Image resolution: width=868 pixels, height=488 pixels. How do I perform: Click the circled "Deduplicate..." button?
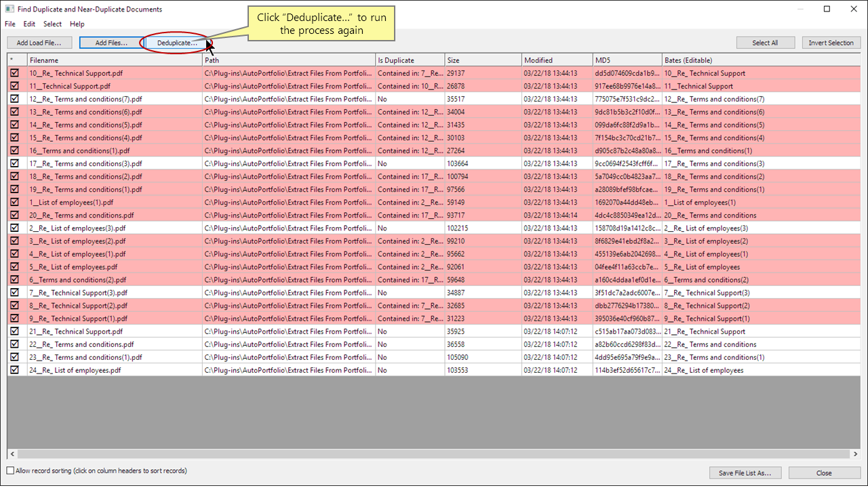click(178, 42)
